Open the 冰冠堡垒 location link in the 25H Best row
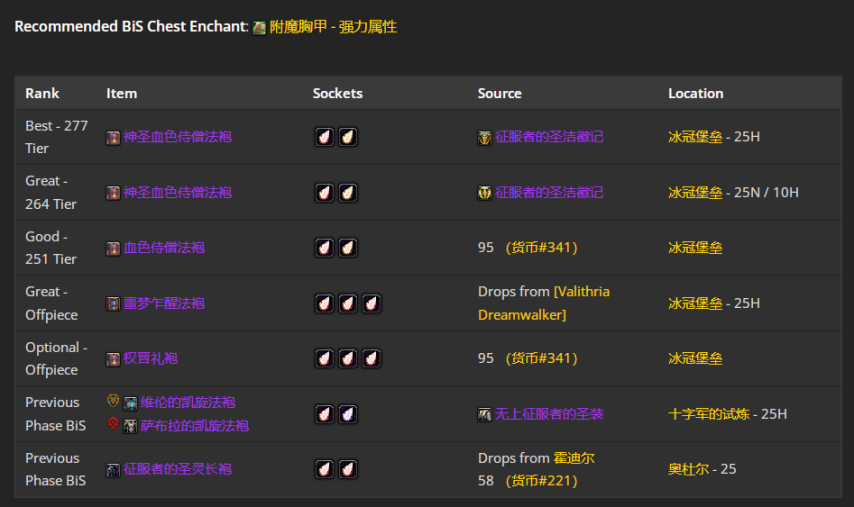 [696, 137]
